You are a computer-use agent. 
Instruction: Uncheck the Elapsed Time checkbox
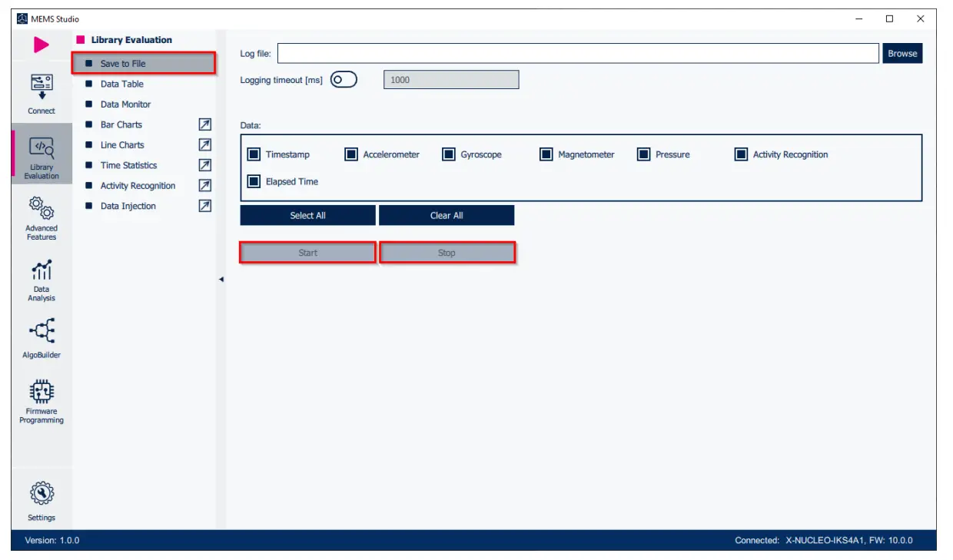pyautogui.click(x=254, y=182)
